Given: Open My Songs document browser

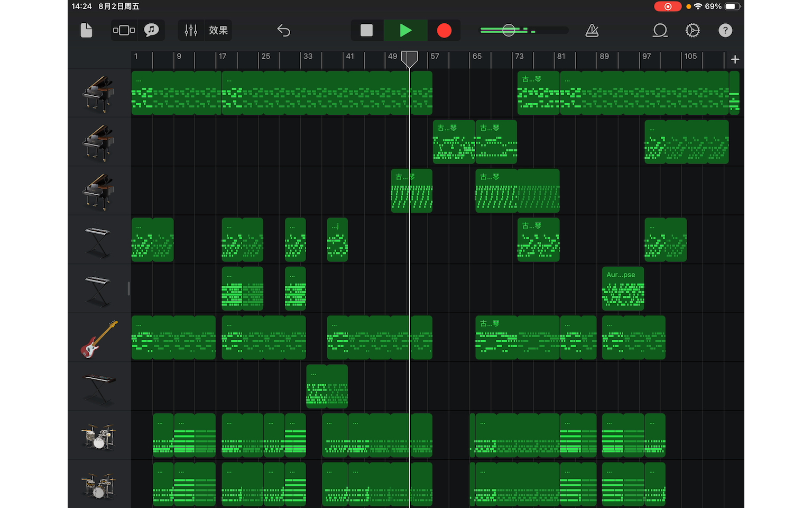Looking at the screenshot, I should coord(86,30).
